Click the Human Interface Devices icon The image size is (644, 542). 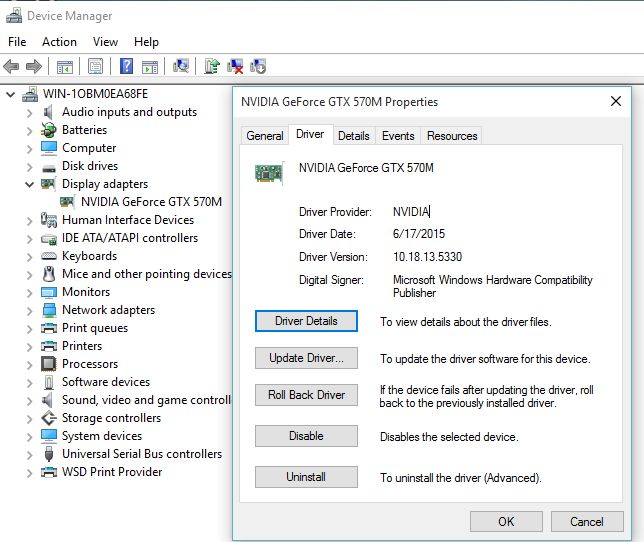point(49,220)
